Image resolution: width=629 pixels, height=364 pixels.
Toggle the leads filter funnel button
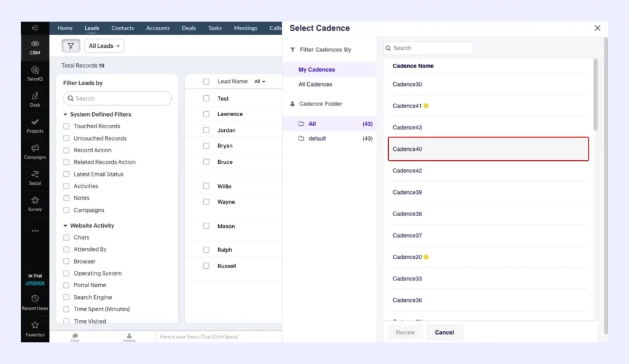(x=71, y=45)
